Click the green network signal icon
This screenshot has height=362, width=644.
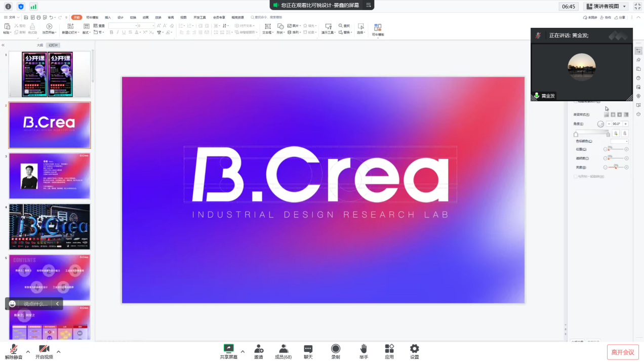33,7
